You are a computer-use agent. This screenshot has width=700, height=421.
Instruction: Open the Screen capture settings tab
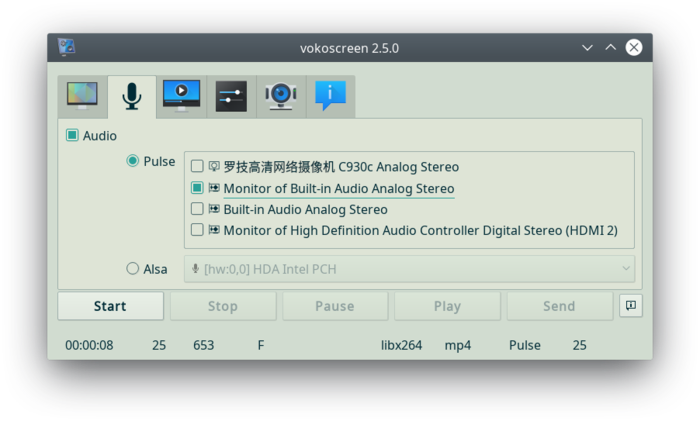click(x=82, y=96)
